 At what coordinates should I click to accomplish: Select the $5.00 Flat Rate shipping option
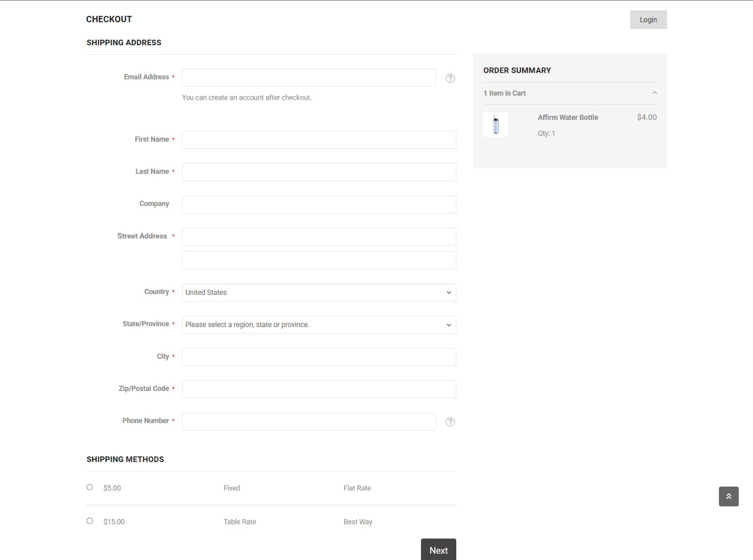[90, 487]
